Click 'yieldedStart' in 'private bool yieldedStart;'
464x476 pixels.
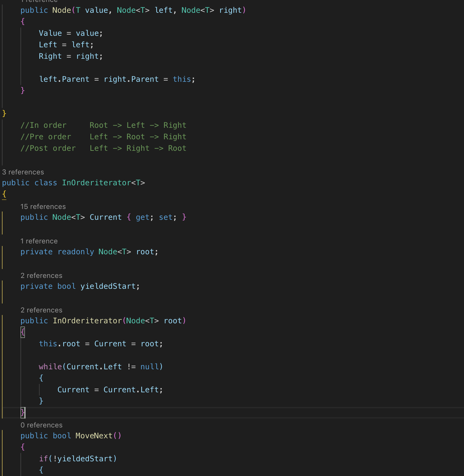[x=108, y=286]
